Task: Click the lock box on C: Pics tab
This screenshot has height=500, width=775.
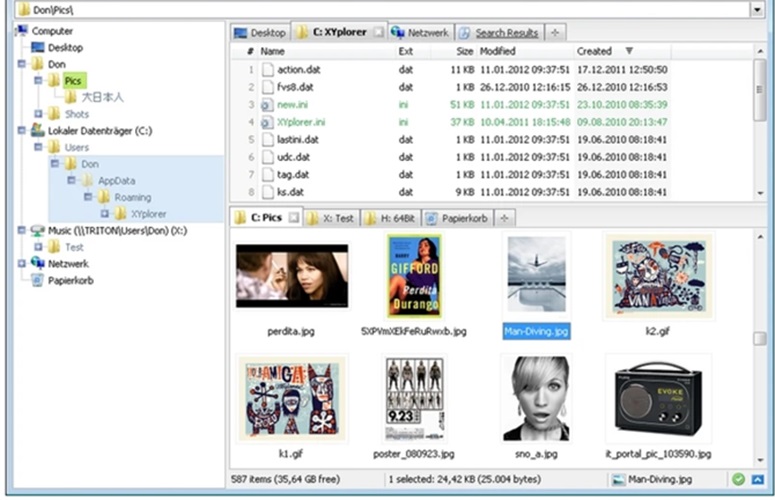Action: pyautogui.click(x=294, y=217)
